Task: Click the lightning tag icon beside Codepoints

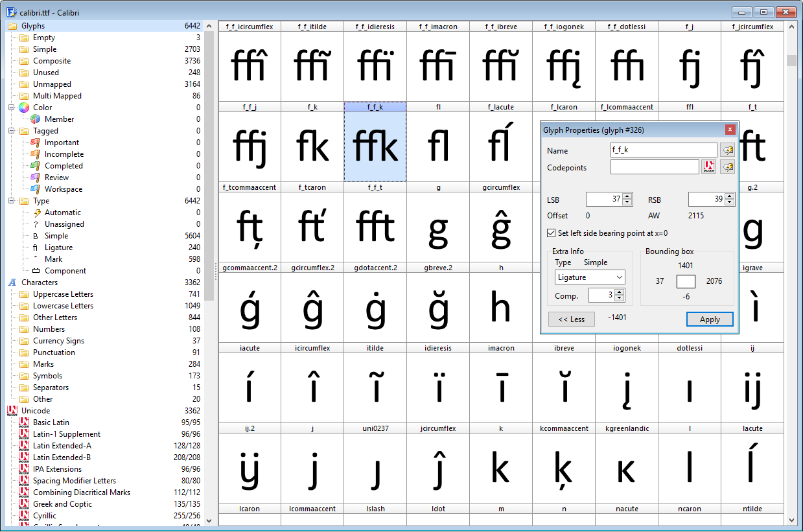Action: click(727, 167)
